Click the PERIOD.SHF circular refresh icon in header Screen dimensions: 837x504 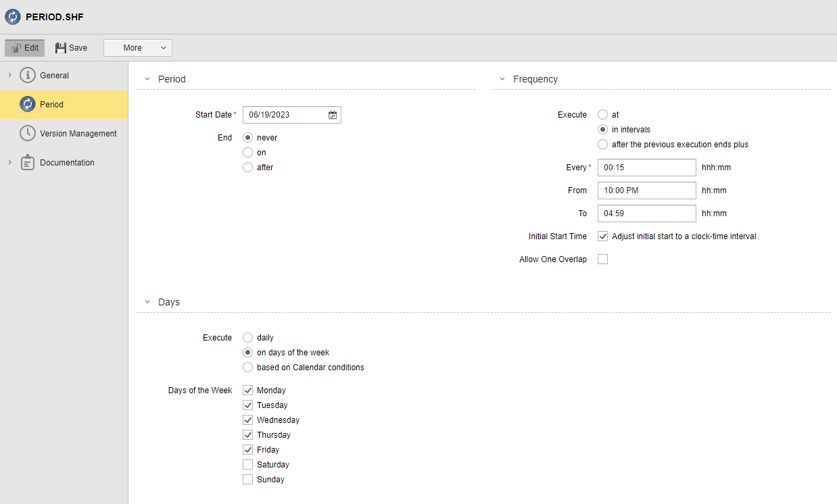pyautogui.click(x=13, y=16)
